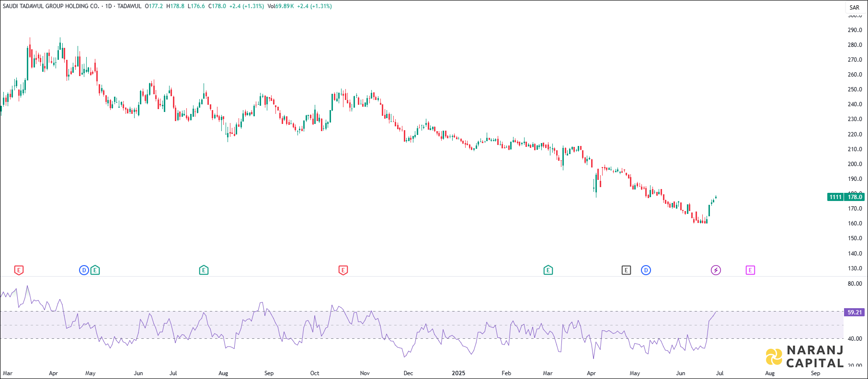Open the blue dividend marker in May 2025
This screenshot has height=379, width=868.
(646, 270)
